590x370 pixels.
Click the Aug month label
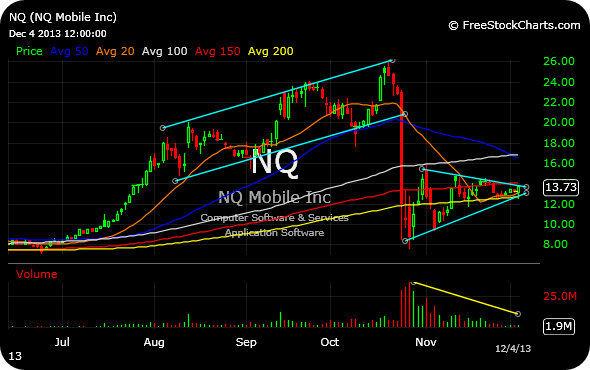(x=154, y=343)
